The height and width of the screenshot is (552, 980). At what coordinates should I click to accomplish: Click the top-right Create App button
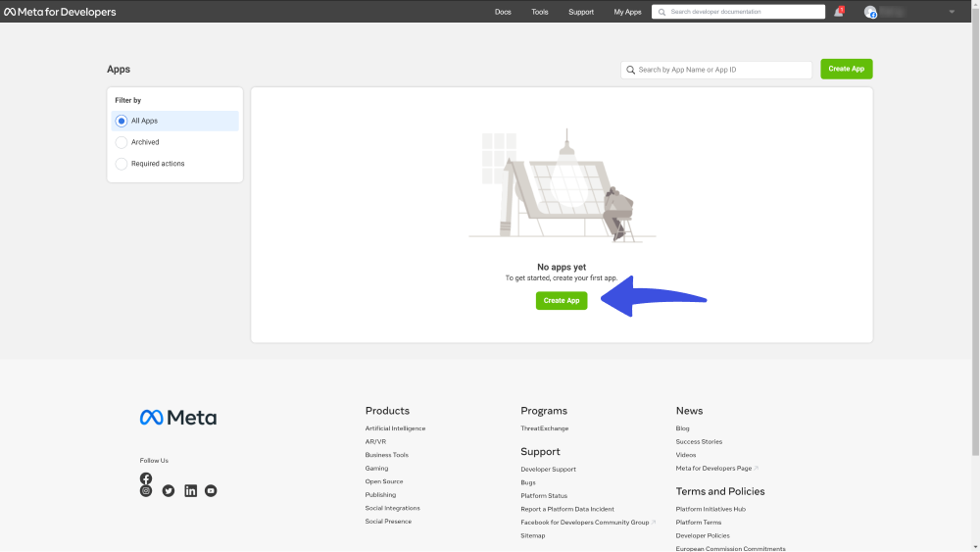pyautogui.click(x=847, y=69)
